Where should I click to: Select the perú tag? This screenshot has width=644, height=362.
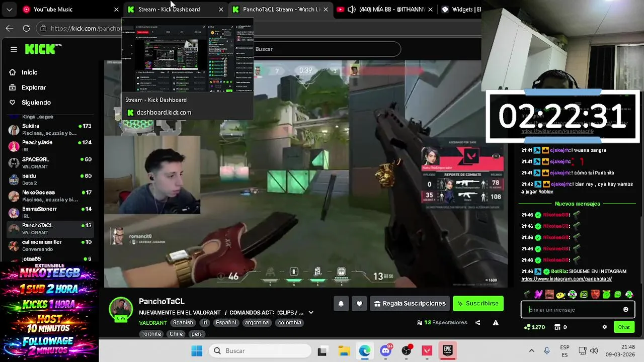(197, 334)
